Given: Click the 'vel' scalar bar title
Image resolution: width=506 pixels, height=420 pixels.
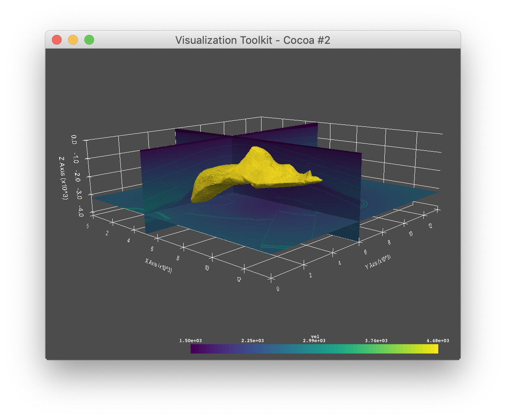Looking at the screenshot, I should 315,336.
